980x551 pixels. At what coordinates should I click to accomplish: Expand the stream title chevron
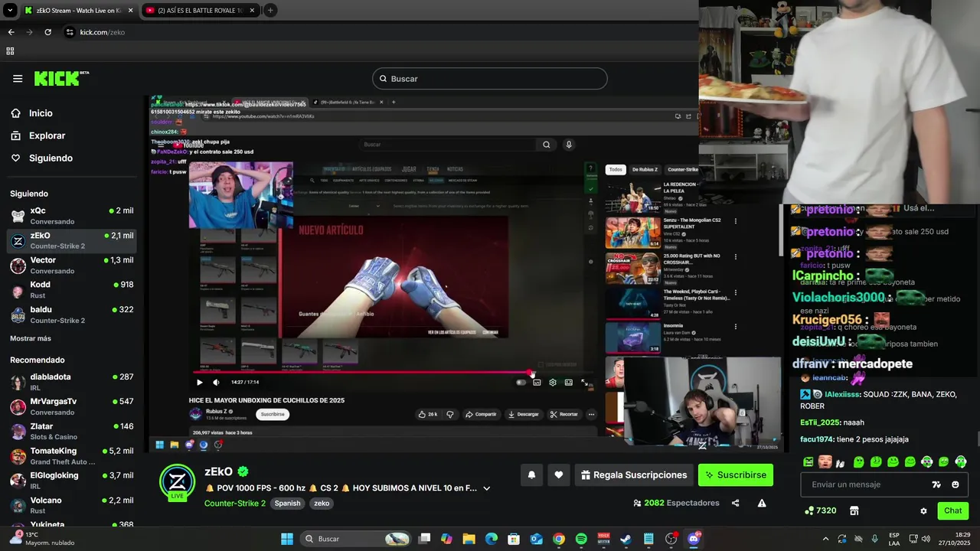click(486, 488)
